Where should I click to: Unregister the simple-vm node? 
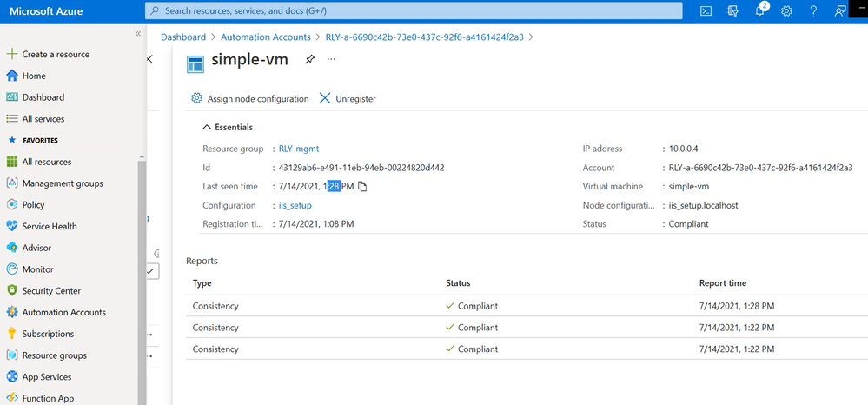[348, 98]
